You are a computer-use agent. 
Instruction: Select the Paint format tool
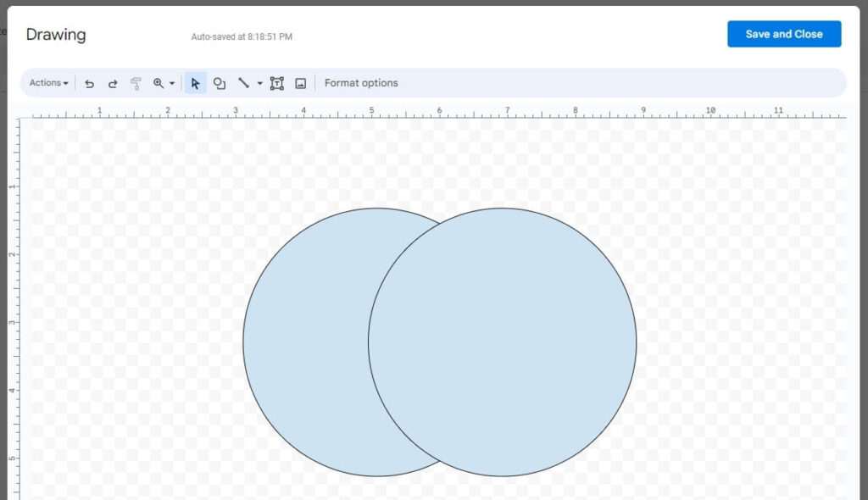point(136,82)
